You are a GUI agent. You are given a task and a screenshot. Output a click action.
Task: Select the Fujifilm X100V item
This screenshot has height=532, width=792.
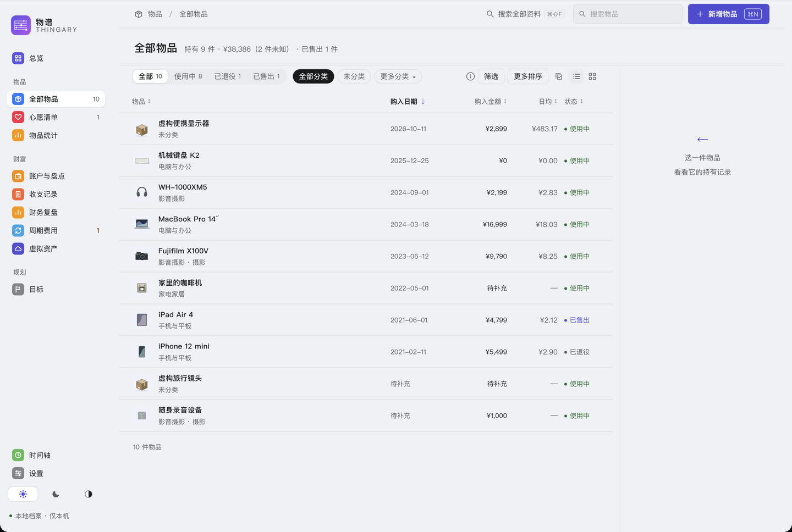point(365,256)
